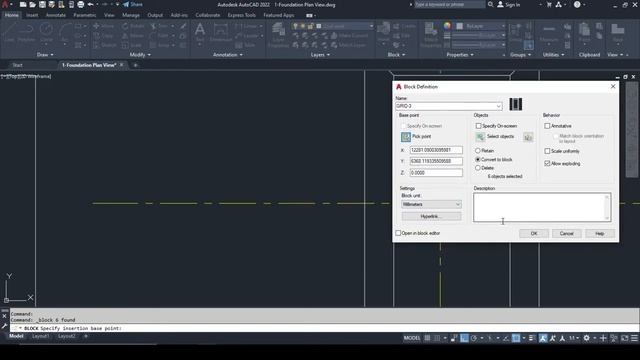Check the Scale uniformly checkbox
The height and width of the screenshot is (360, 640).
tap(547, 151)
